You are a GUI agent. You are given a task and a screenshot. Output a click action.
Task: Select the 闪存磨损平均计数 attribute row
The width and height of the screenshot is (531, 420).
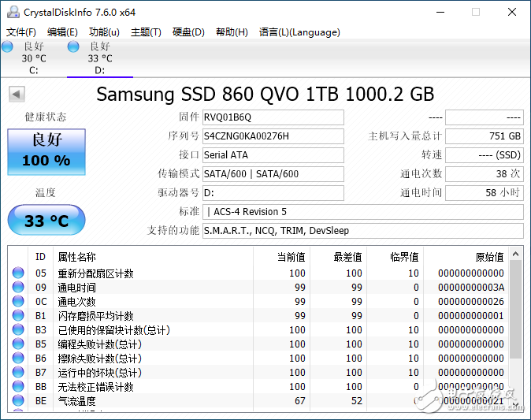[x=258, y=316]
